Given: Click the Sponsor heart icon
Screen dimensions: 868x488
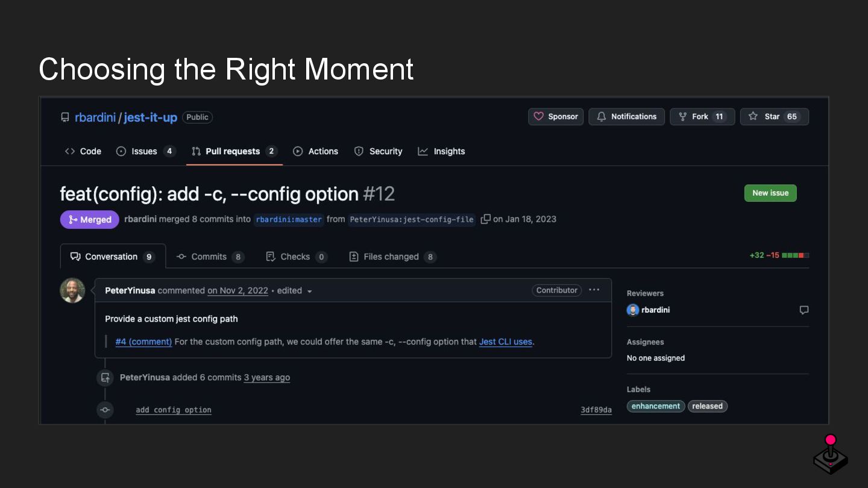Looking at the screenshot, I should [539, 117].
